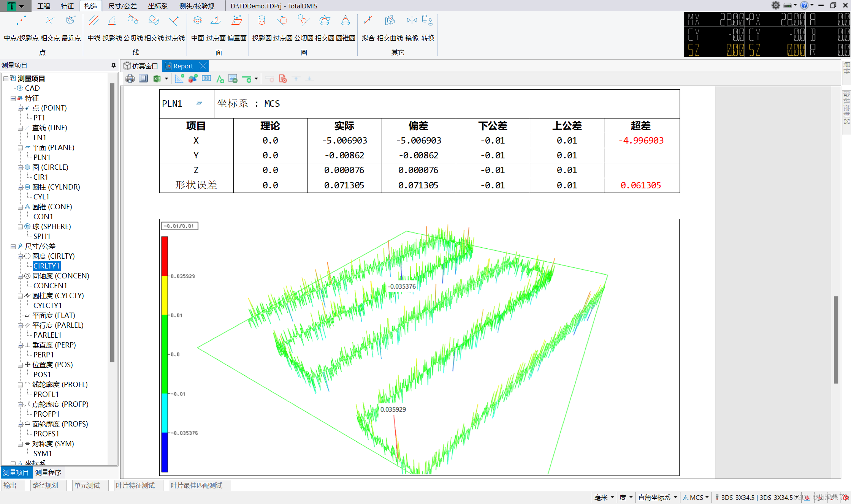Open the 尺寸/公差 ribbon tab
The width and height of the screenshot is (851, 504).
coord(122,6)
